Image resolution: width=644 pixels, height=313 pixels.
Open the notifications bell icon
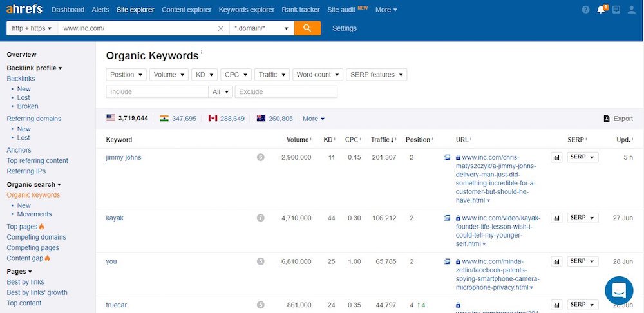pos(601,10)
